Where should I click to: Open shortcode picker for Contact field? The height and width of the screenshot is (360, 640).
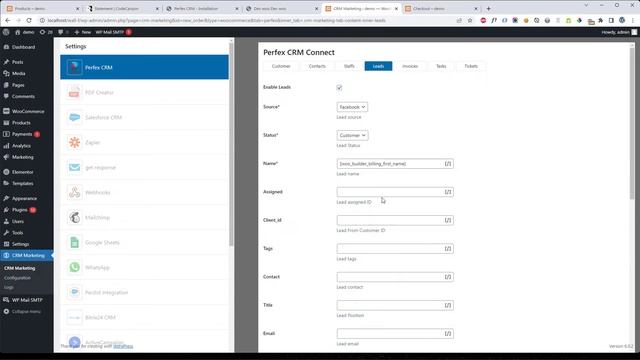[x=448, y=277]
